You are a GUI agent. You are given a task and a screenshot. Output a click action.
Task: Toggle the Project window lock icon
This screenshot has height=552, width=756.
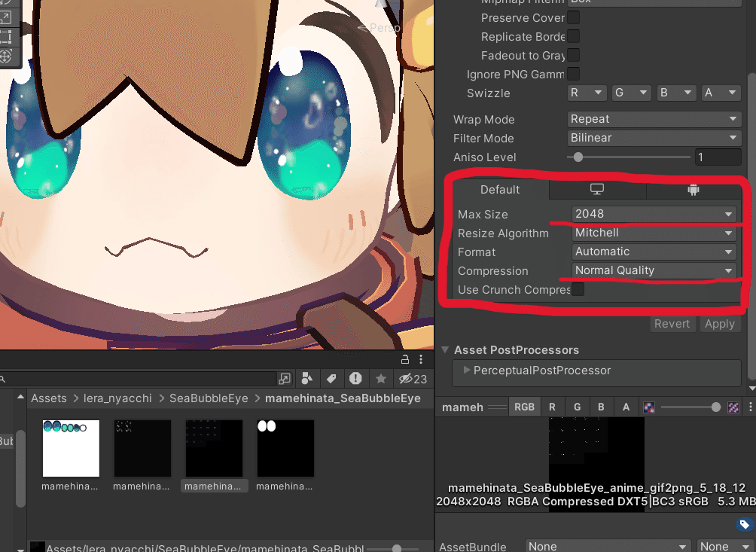[405, 359]
